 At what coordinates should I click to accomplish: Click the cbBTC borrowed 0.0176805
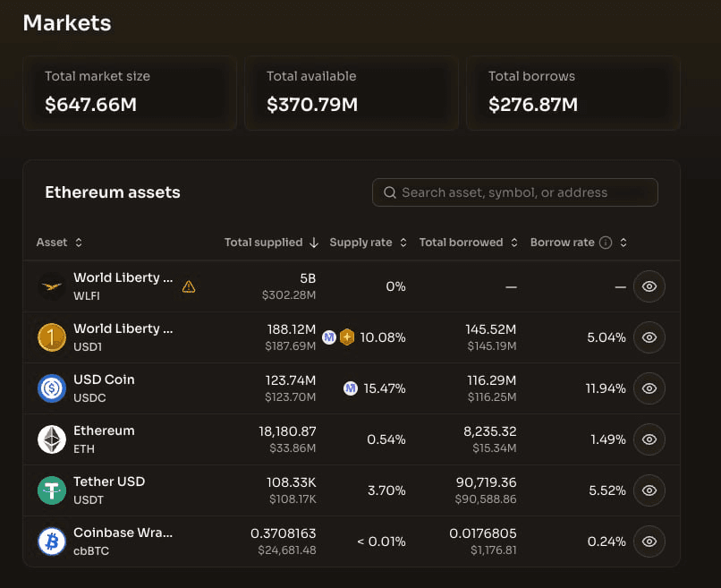[483, 533]
